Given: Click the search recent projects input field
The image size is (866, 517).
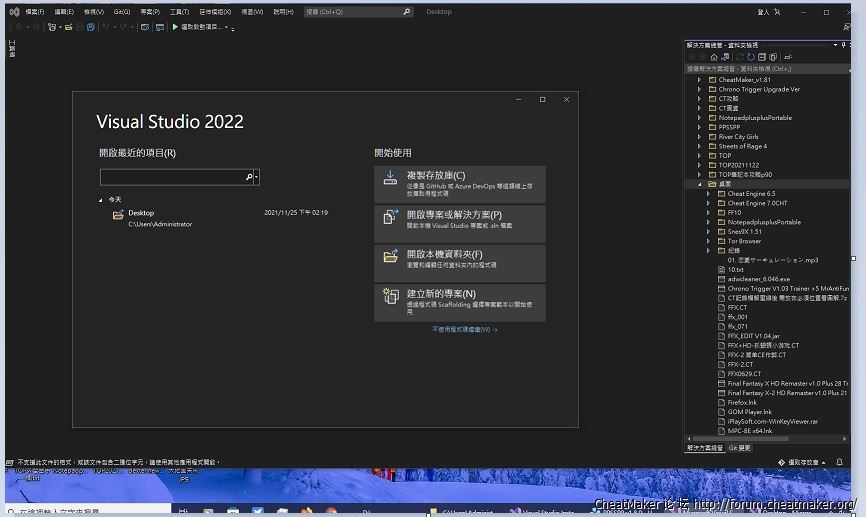Looking at the screenshot, I should 172,177.
